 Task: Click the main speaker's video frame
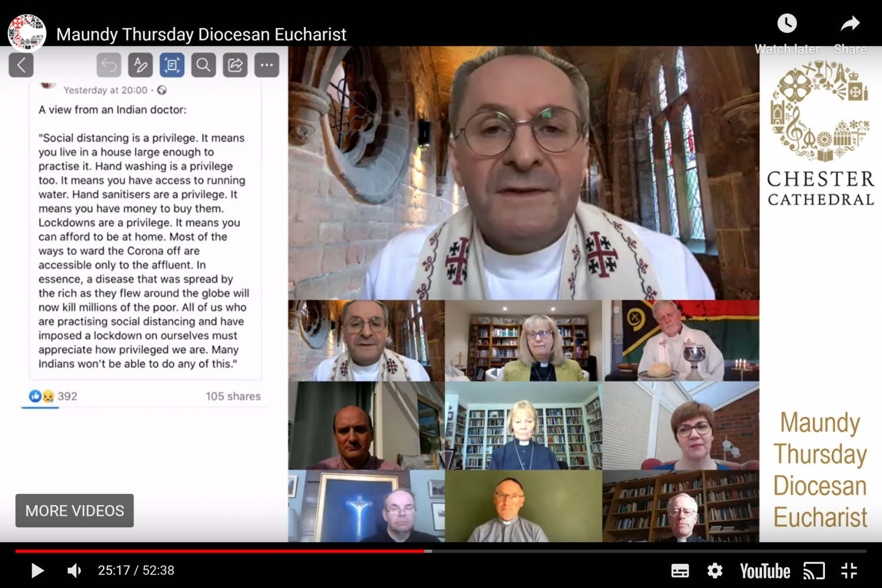[x=523, y=173]
